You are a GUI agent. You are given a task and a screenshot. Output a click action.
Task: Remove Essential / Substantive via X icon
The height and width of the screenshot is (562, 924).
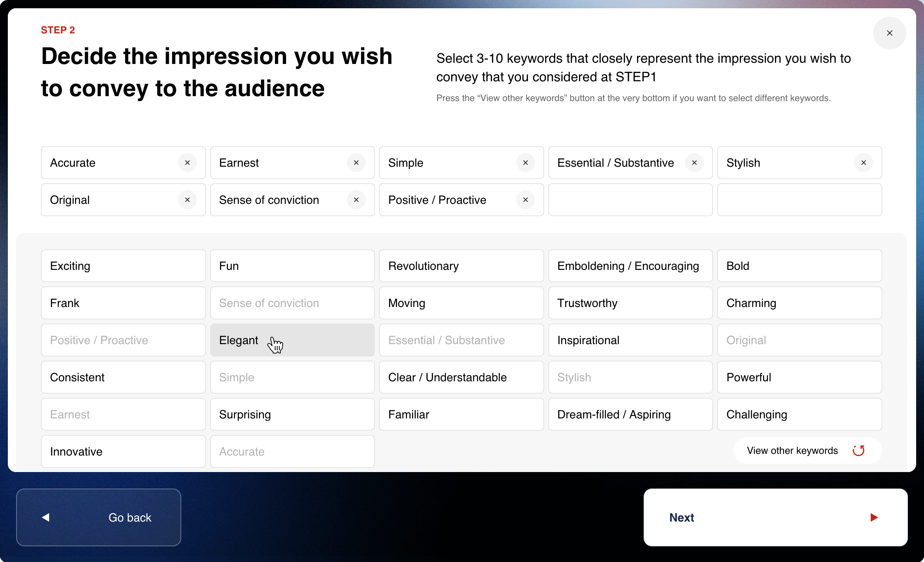694,163
